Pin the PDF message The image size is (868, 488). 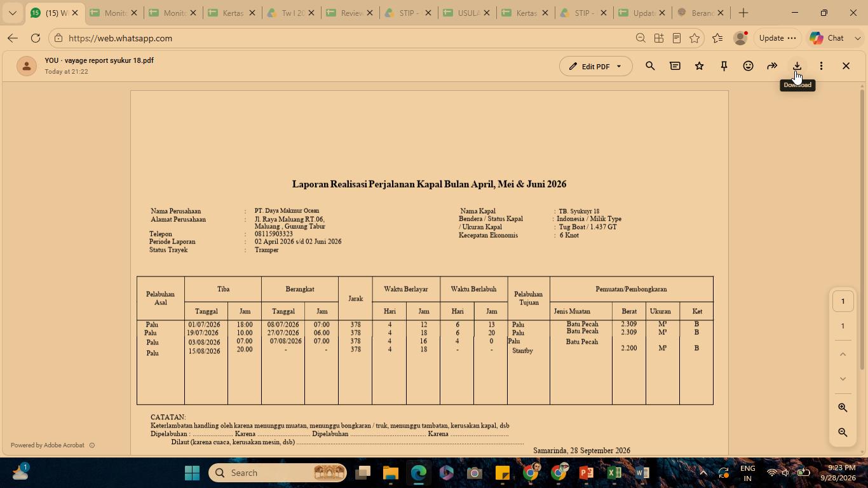pos(724,66)
